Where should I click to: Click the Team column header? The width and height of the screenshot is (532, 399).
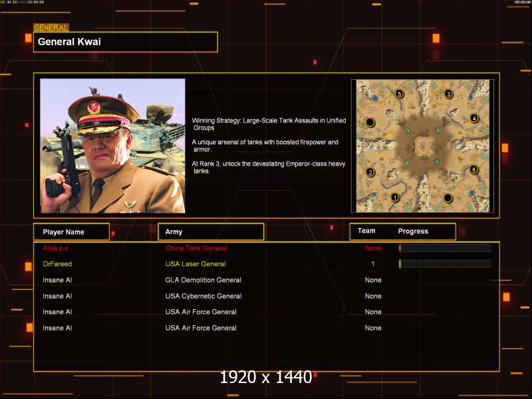point(366,231)
